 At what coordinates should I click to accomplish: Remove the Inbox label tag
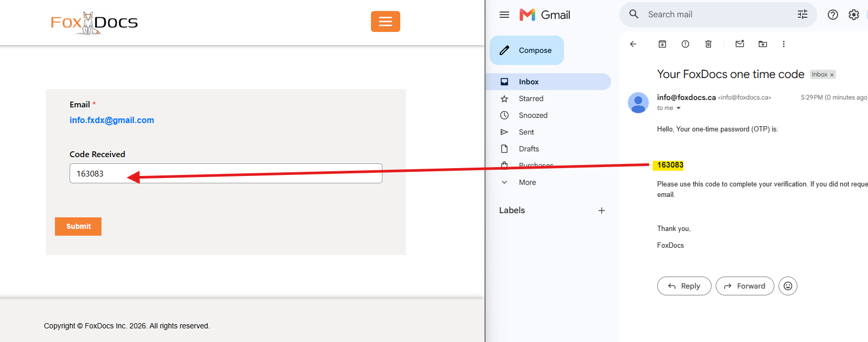[x=832, y=75]
